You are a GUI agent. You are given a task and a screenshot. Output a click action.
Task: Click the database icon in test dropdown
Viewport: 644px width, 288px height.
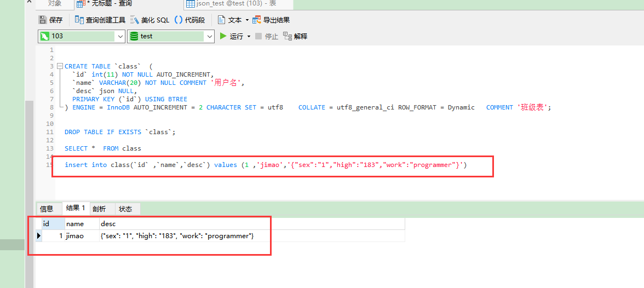[x=134, y=36]
